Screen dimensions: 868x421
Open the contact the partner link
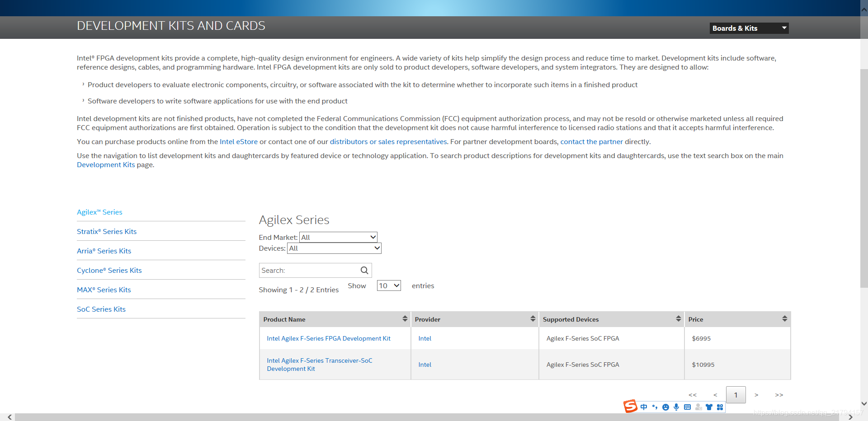592,141
